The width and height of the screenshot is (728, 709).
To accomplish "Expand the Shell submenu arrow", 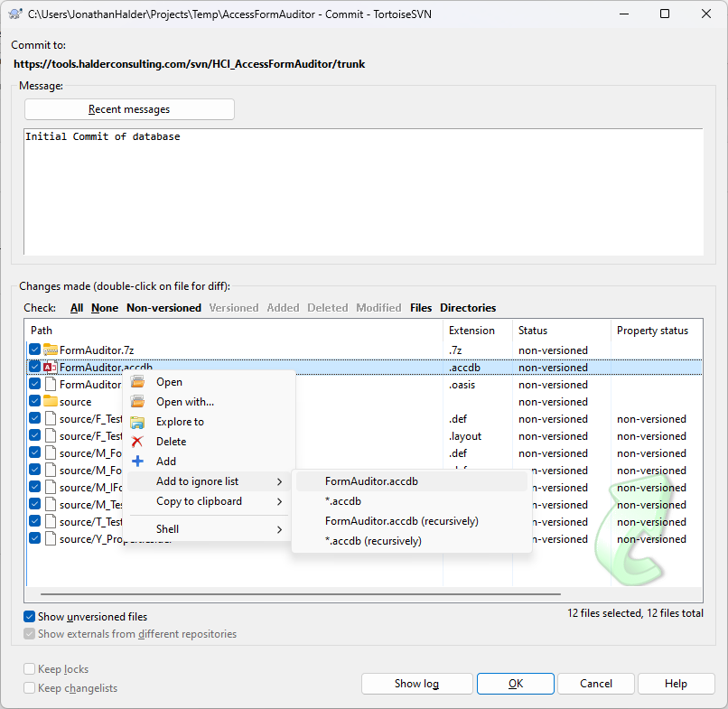I will pos(279,530).
